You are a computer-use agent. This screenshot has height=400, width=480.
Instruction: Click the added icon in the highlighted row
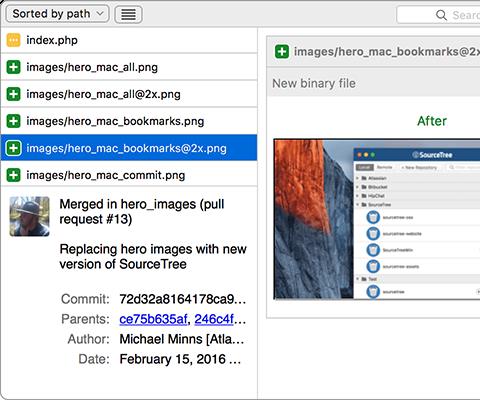pyautogui.click(x=13, y=148)
